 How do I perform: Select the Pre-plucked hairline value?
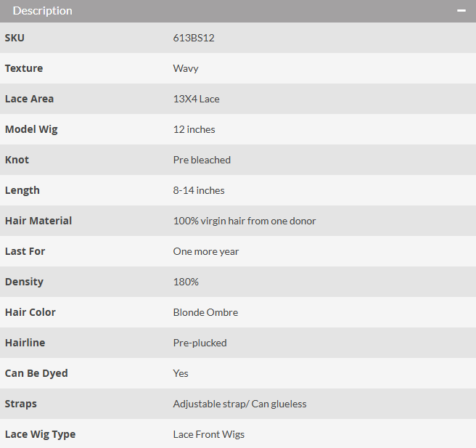click(200, 343)
